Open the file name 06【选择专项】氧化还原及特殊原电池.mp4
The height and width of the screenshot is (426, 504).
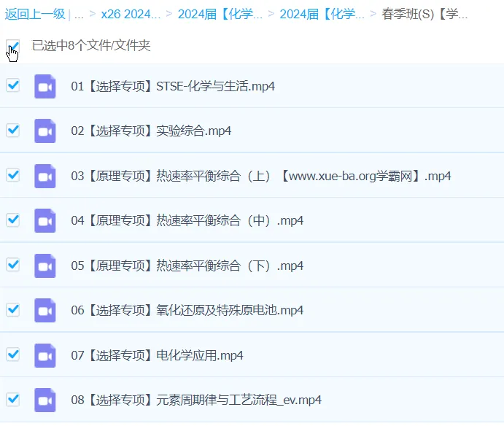[x=187, y=310]
